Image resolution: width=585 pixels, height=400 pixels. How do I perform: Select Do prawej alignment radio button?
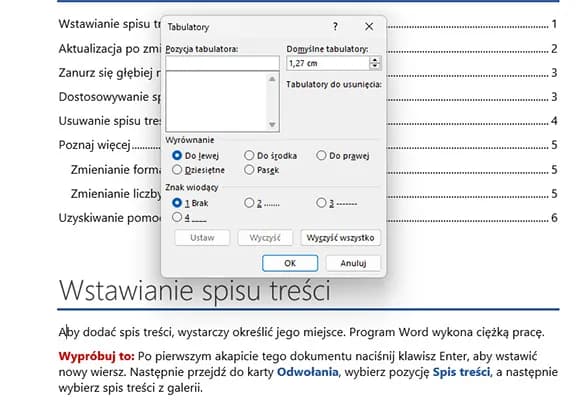click(x=321, y=155)
